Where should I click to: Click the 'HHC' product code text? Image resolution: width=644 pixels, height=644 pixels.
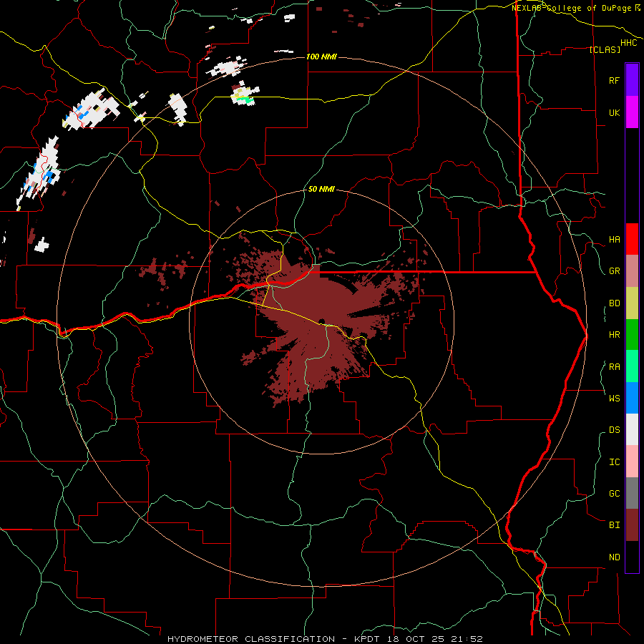(628, 43)
